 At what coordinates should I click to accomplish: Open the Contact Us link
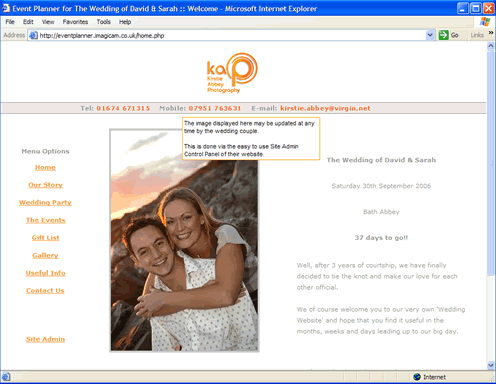[x=45, y=291]
